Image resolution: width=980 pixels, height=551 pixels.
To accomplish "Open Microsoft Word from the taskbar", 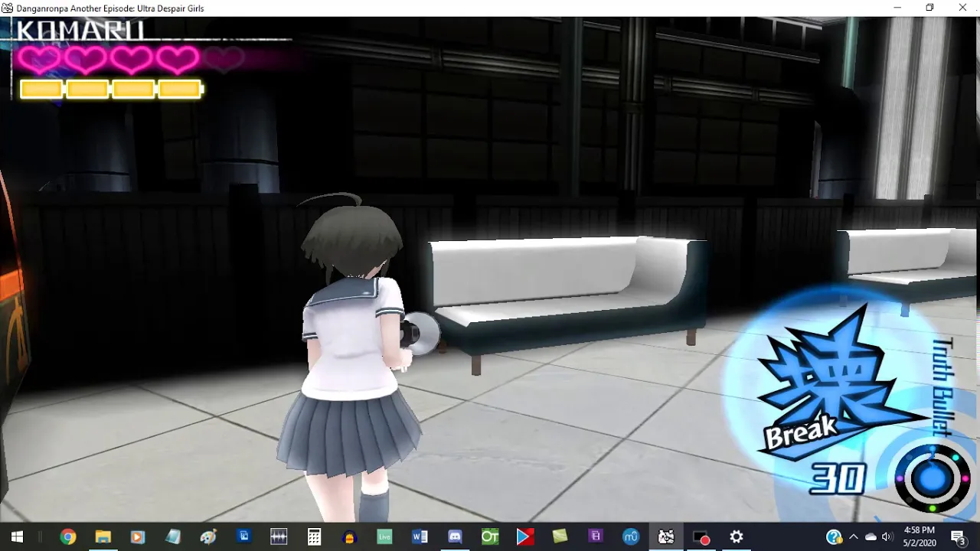I will coord(420,537).
